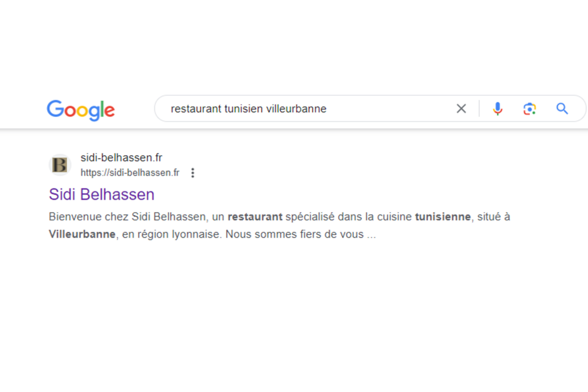Start voice search with the microphone icon
588x392 pixels.
pos(498,109)
